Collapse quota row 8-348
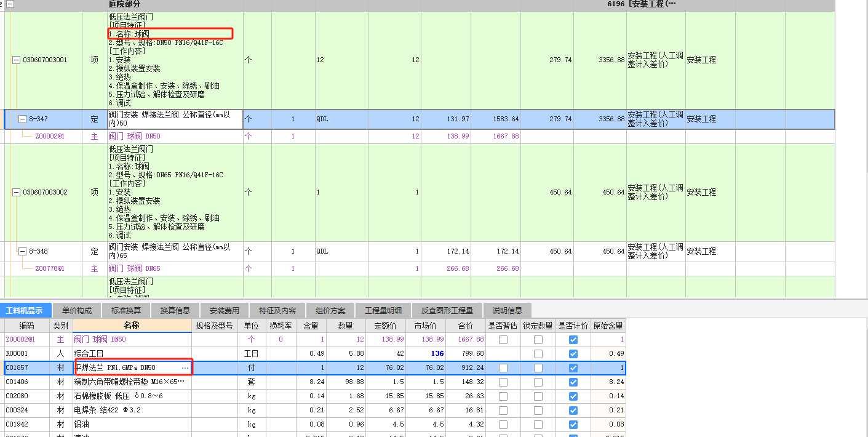The image size is (868, 437). (22, 251)
